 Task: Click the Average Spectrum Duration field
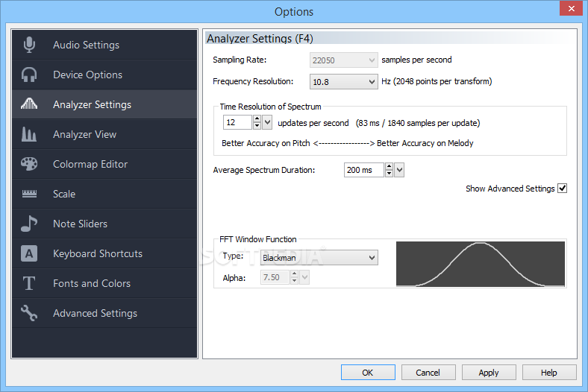(364, 170)
